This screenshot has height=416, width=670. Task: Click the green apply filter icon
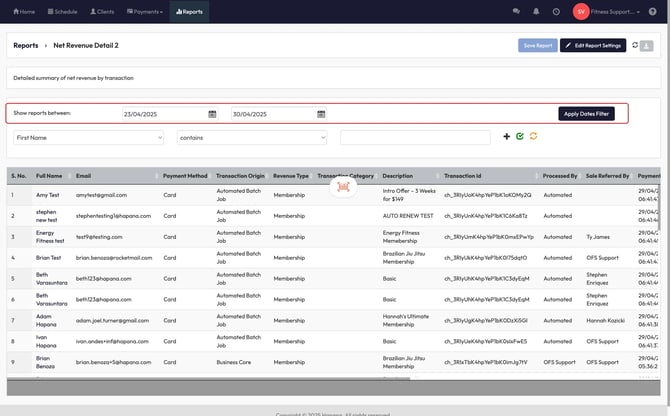pyautogui.click(x=520, y=136)
